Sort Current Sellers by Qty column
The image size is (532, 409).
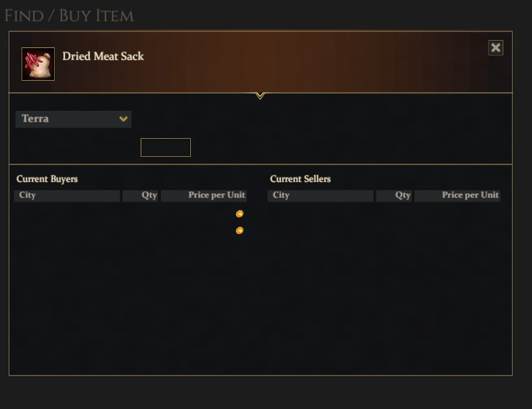pyautogui.click(x=394, y=195)
